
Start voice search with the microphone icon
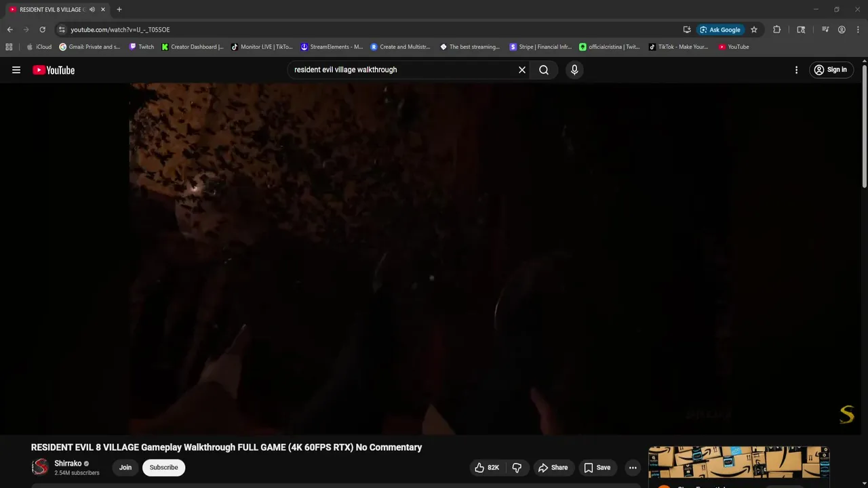tap(574, 70)
